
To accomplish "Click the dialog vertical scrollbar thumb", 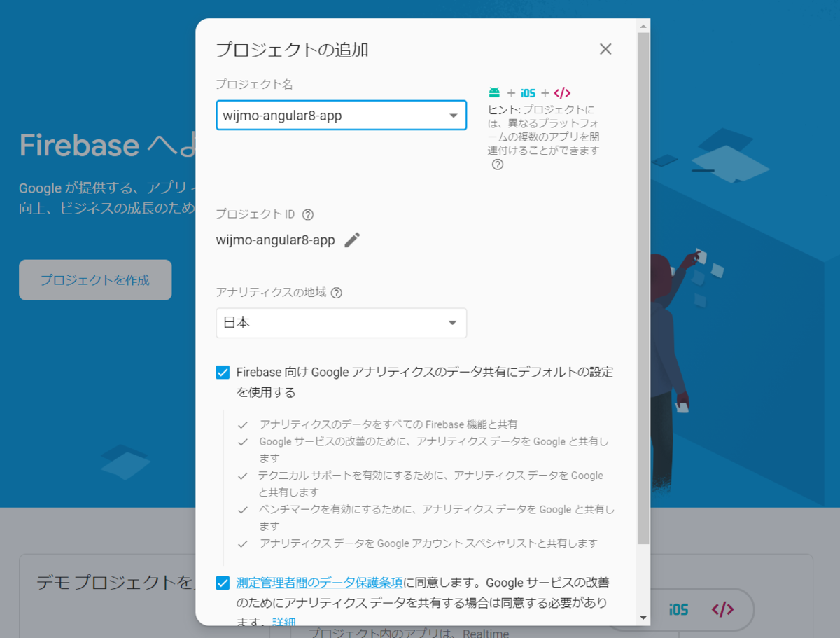I will pos(643,288).
